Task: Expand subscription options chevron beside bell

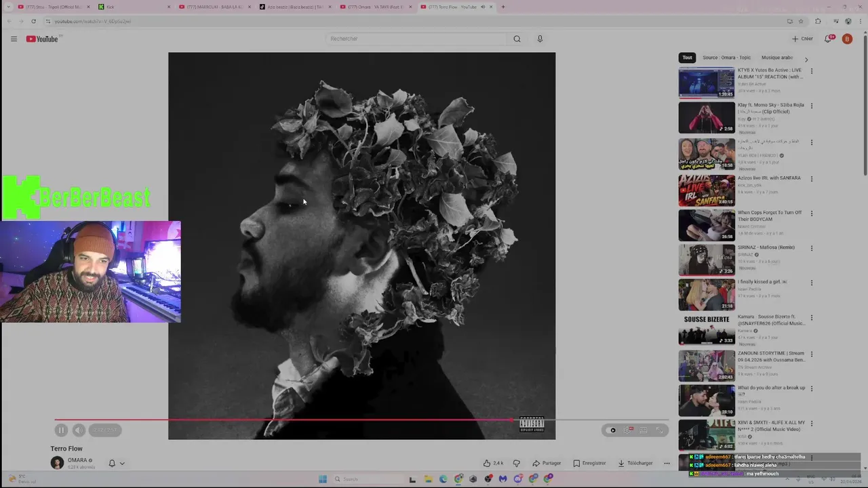Action: (x=122, y=464)
